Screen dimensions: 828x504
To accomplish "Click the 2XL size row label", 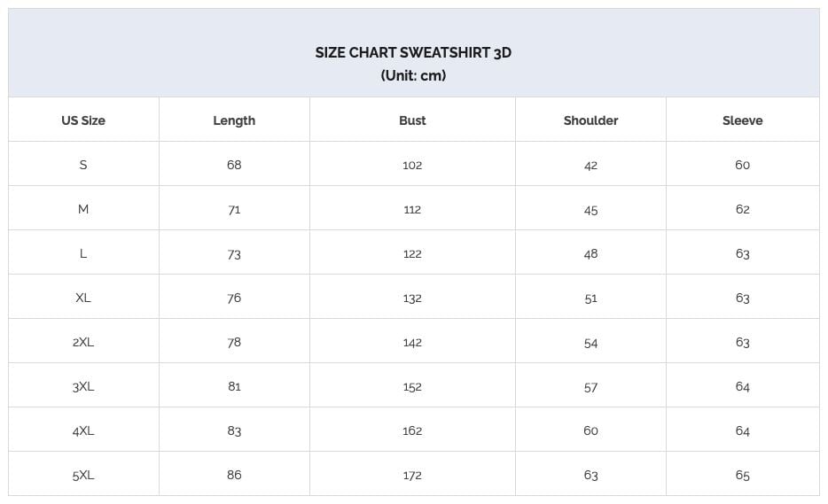I will click(x=83, y=342).
